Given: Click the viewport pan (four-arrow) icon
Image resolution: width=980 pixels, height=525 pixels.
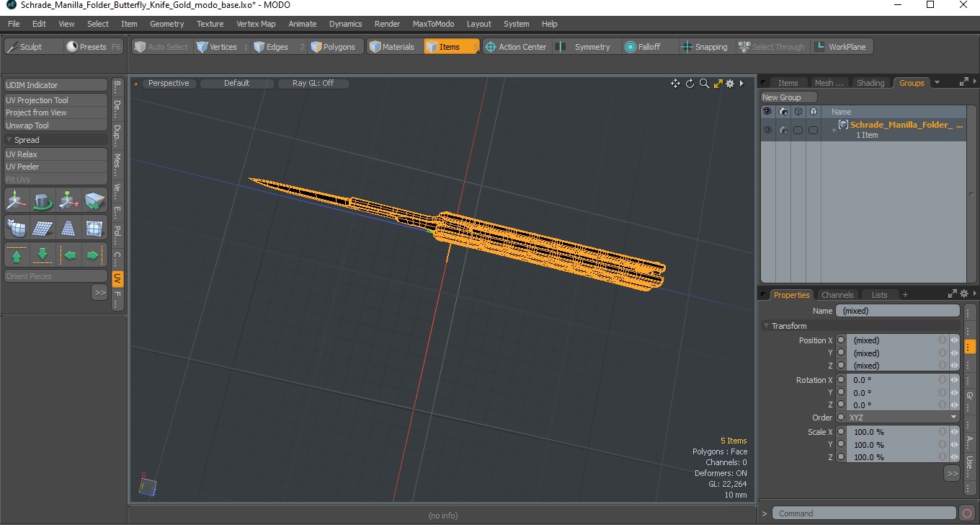Looking at the screenshot, I should [x=675, y=84].
